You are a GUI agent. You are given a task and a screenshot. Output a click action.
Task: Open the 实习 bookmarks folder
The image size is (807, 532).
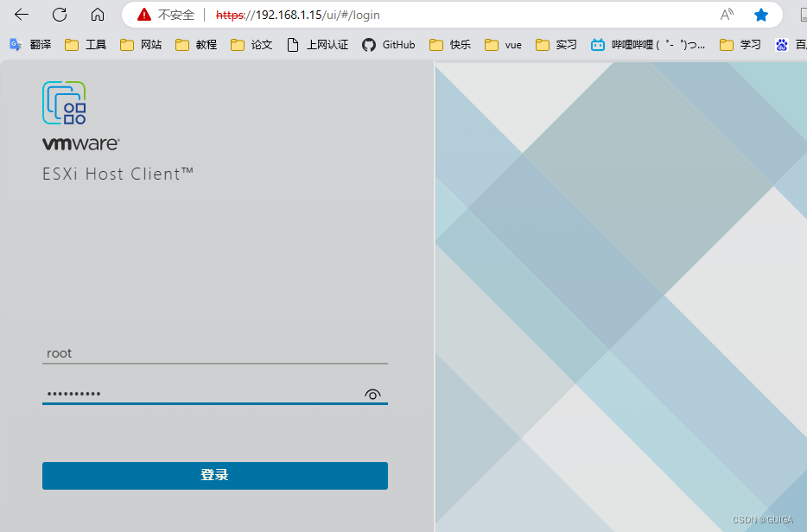[556, 45]
